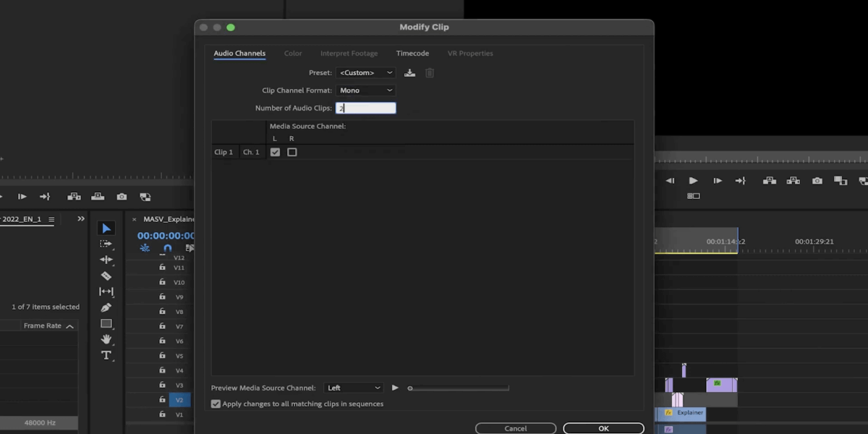Select the Razor tool in the toolbar
This screenshot has width=868, height=434.
(x=106, y=276)
